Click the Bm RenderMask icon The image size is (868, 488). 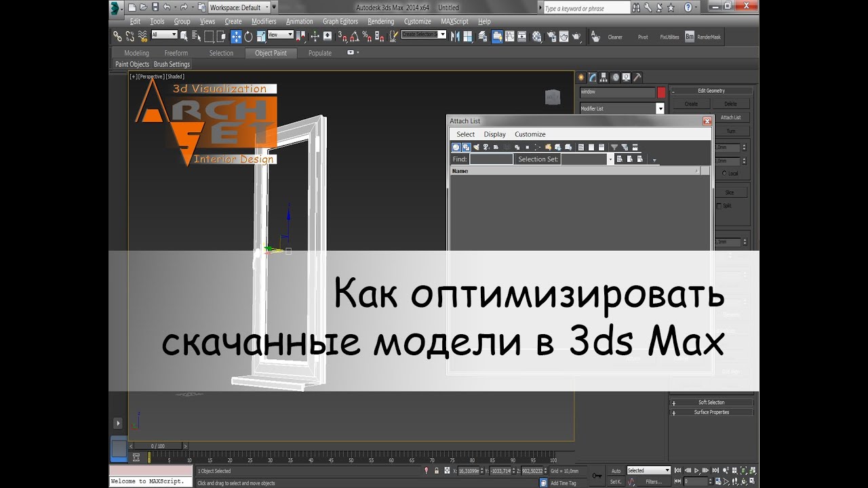690,37
